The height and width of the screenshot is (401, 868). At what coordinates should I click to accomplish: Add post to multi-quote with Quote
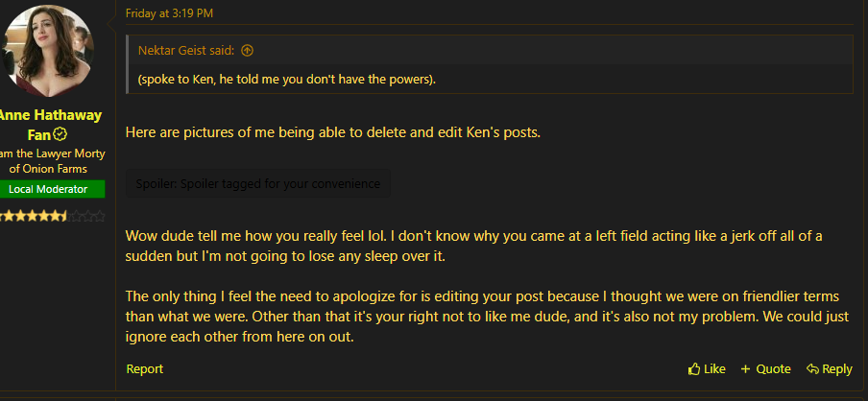click(773, 369)
